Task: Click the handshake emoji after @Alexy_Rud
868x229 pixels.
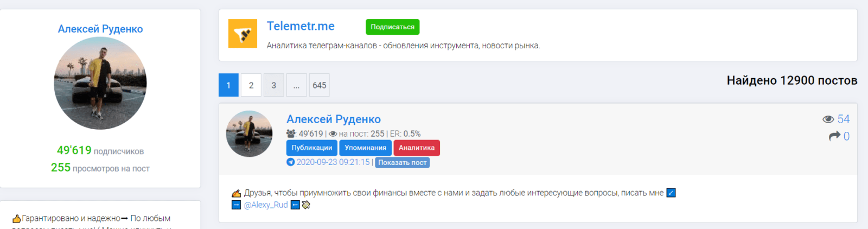Action: click(x=306, y=205)
